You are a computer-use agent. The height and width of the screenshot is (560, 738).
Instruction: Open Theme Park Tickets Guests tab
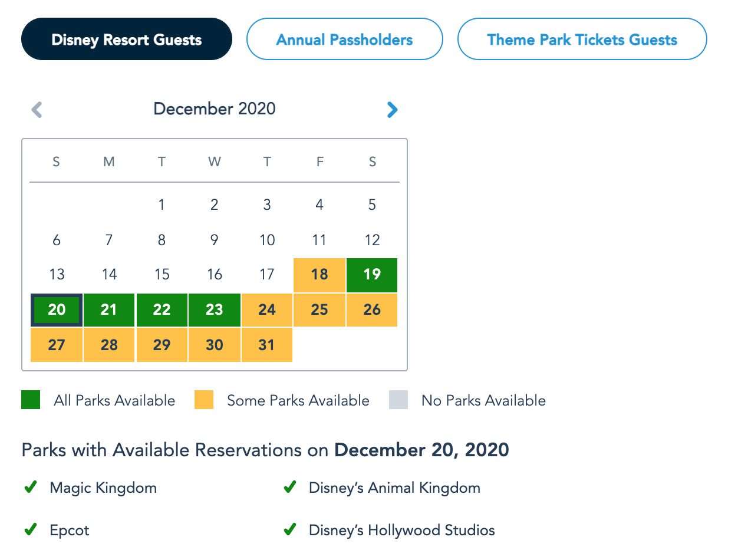pos(582,39)
